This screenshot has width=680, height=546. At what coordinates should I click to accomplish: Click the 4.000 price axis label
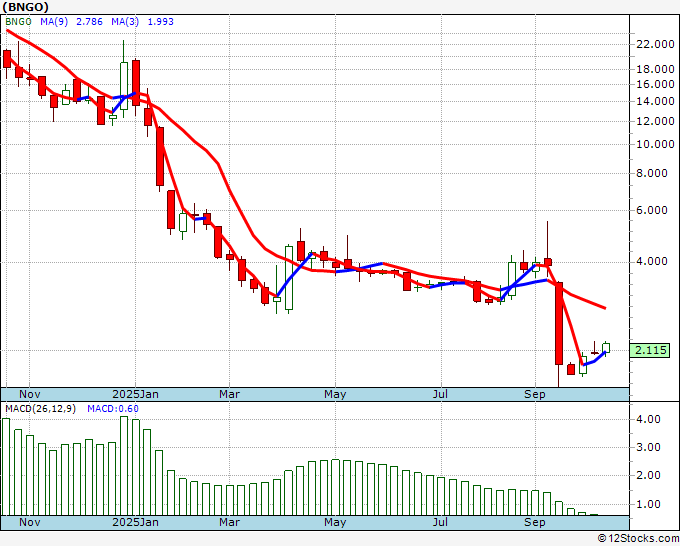655,262
